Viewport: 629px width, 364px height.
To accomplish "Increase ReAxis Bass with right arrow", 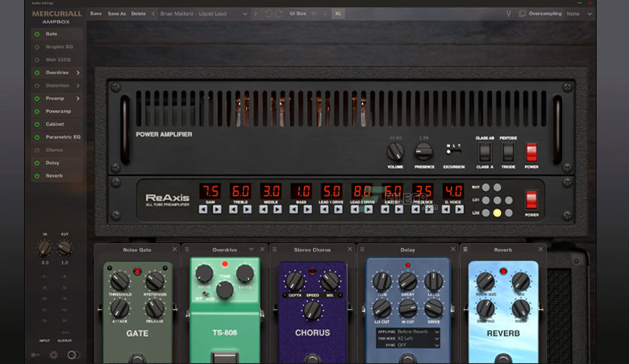I will (x=308, y=209).
